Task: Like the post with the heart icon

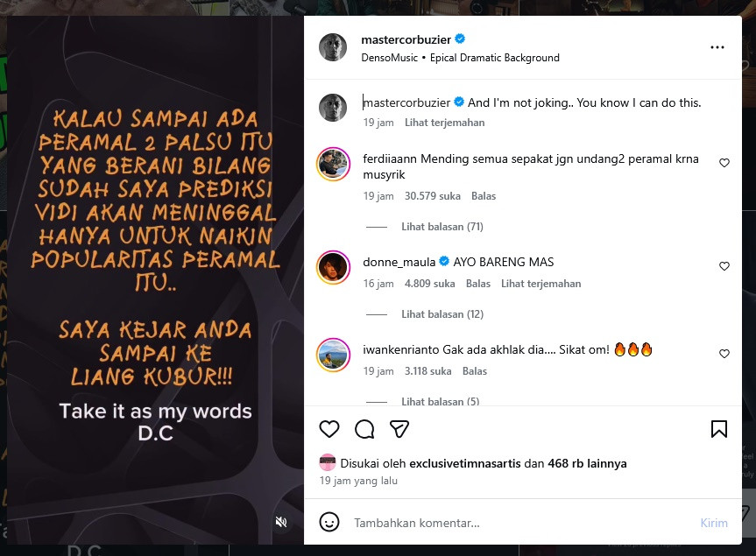Action: click(329, 429)
